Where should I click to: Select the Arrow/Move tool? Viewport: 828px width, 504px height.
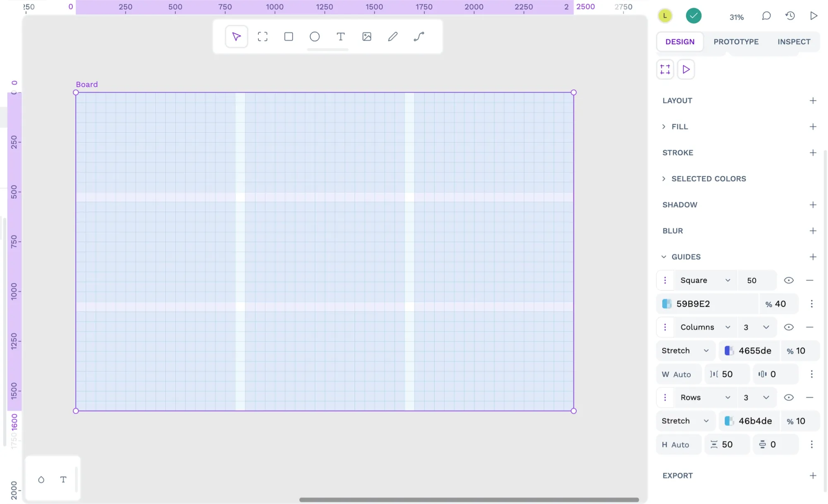pos(236,37)
